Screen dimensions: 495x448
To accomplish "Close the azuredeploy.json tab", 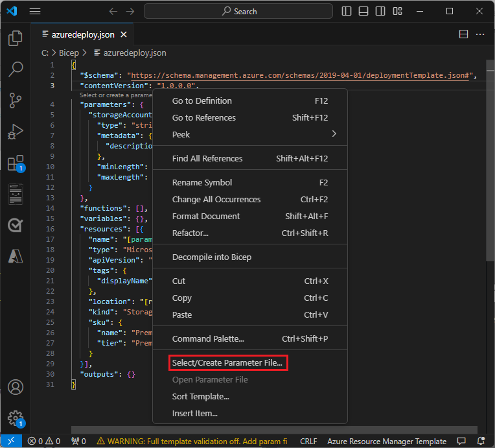I will [124, 34].
